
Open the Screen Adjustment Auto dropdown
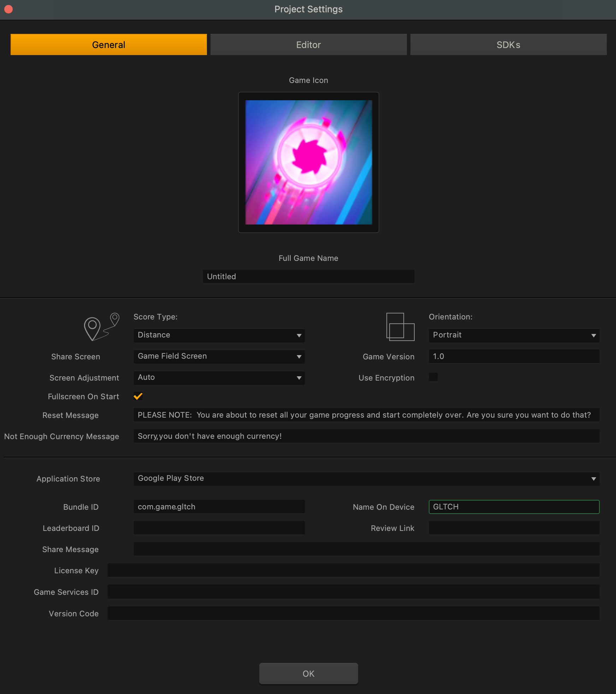pyautogui.click(x=219, y=378)
